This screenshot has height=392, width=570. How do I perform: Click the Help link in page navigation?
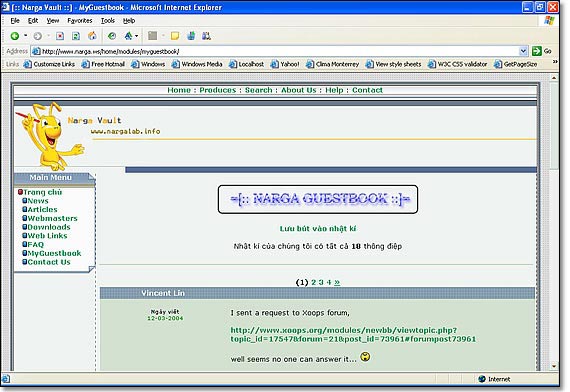tap(334, 90)
